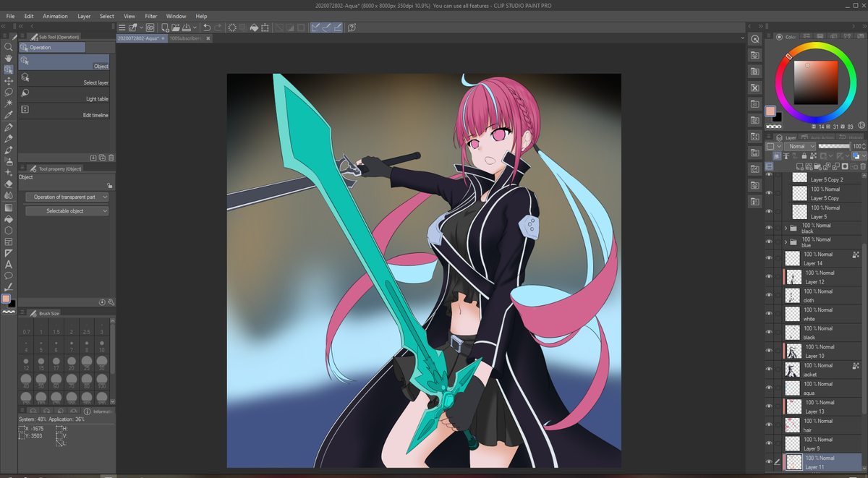Image resolution: width=868 pixels, height=478 pixels.
Task: Open the Window menu
Action: click(x=176, y=16)
